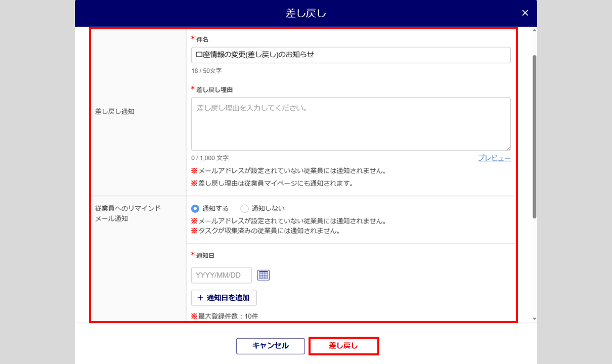Click the 件名 subject text field
The height and width of the screenshot is (364, 612).
pyautogui.click(x=351, y=55)
